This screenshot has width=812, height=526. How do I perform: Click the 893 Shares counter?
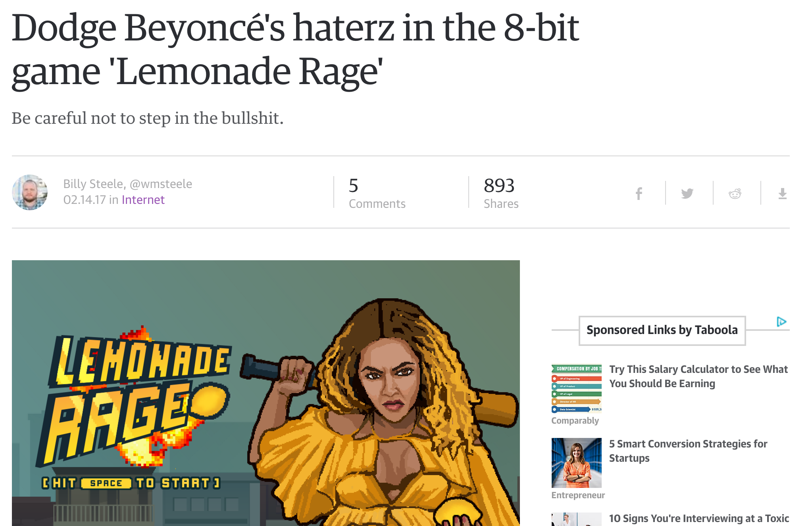pyautogui.click(x=501, y=193)
